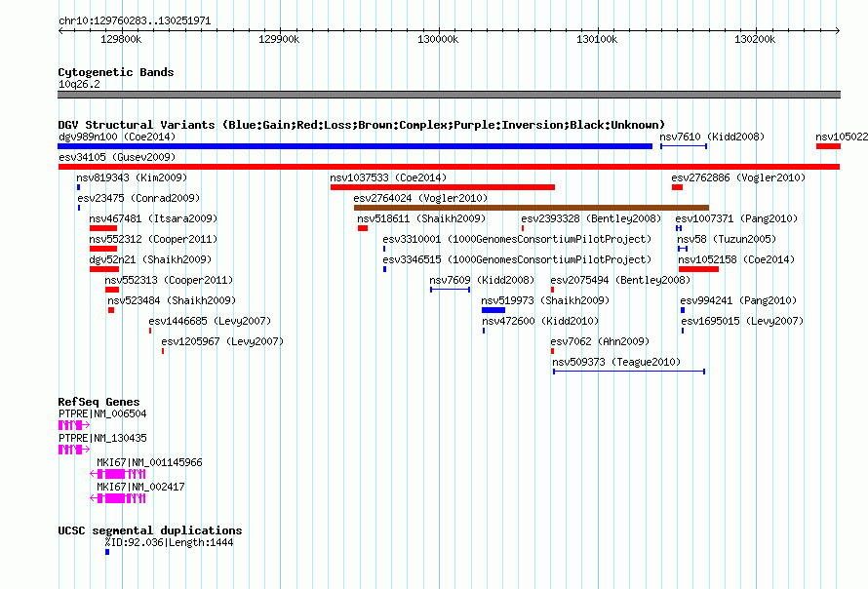Click the nsv819343 (Kim2009) label
This screenshot has height=589, width=868.
click(132, 177)
